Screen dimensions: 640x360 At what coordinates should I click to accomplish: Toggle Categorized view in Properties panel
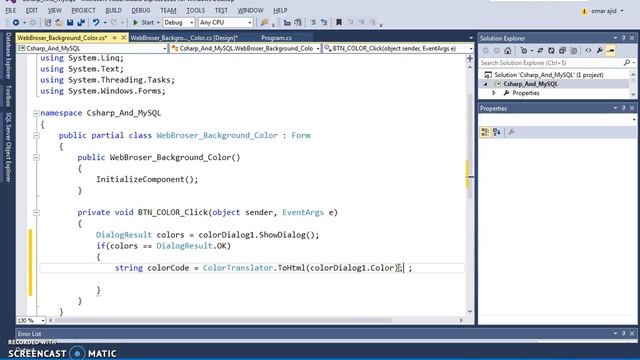coord(485,132)
